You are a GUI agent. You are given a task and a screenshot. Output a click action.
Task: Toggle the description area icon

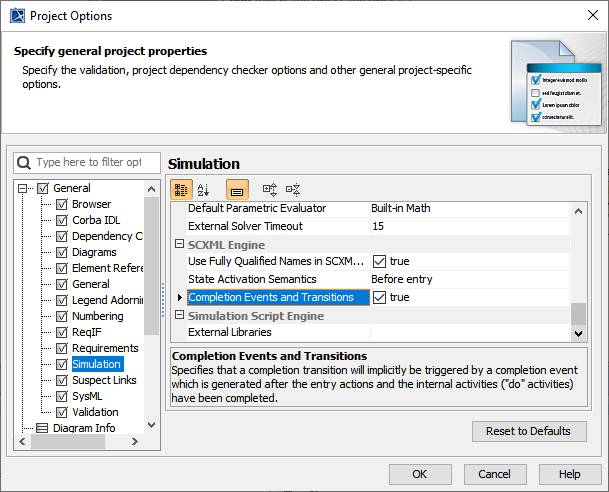(x=237, y=189)
